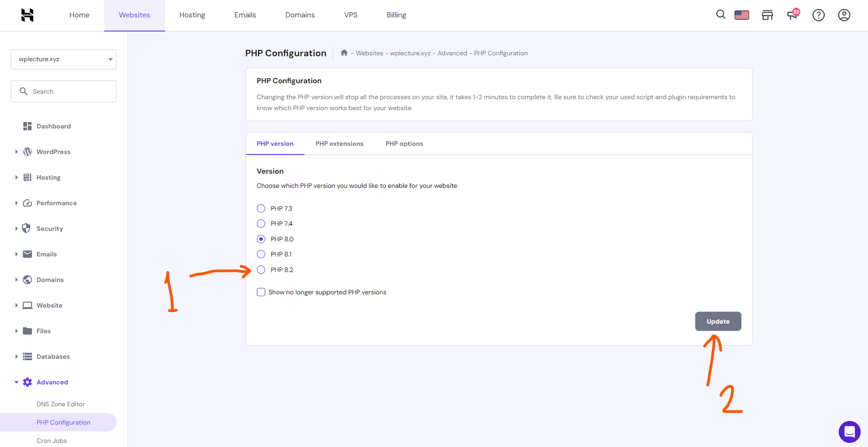Select PHP 7.3 radio button
The image size is (868, 447).
261,208
